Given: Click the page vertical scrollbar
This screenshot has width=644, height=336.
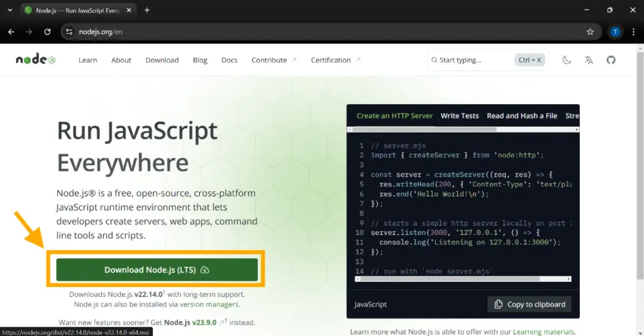Looking at the screenshot, I should pos(640,166).
